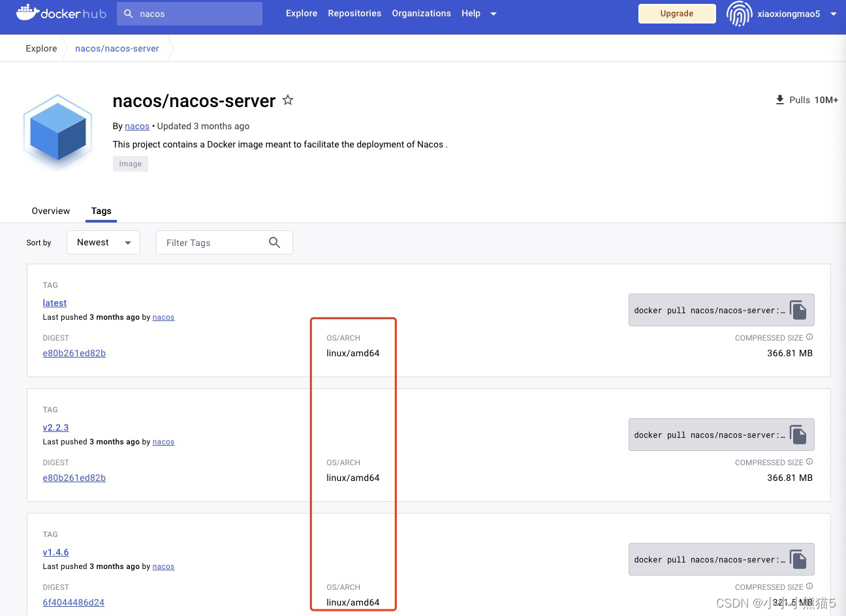846x616 pixels.
Task: Click compressed size info icon for v1.4.6
Action: tap(809, 587)
